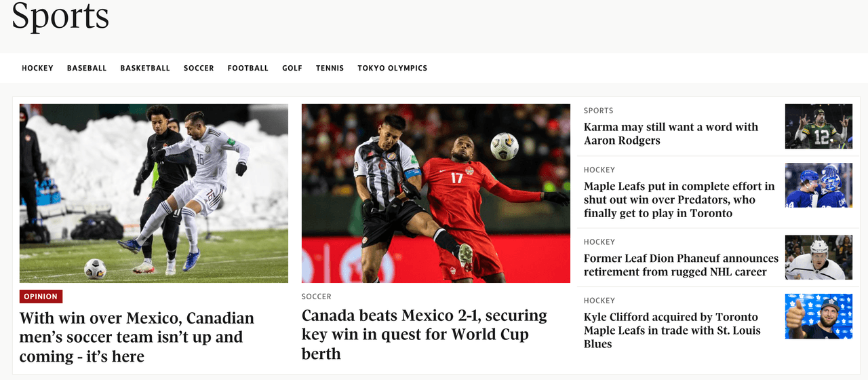
Task: Go to the Baseball section
Action: click(87, 68)
